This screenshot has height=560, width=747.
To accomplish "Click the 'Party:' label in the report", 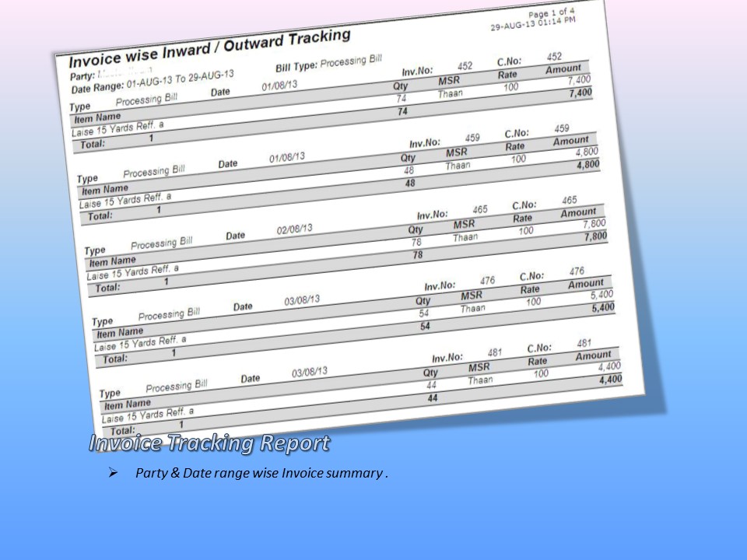I will [x=82, y=76].
